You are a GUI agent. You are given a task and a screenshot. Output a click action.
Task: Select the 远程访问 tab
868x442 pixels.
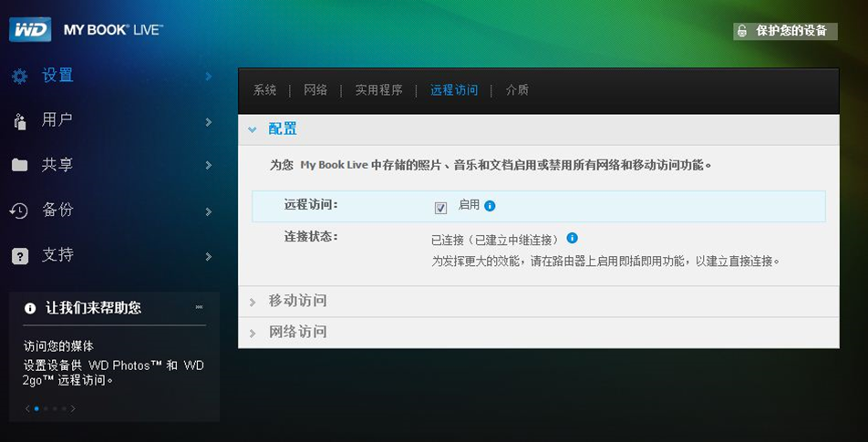pyautogui.click(x=454, y=90)
